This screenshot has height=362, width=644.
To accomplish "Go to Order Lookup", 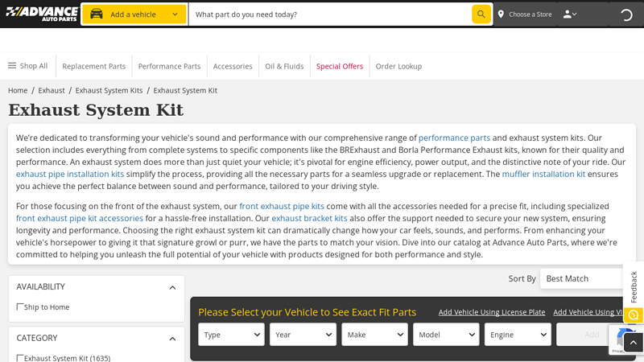I will (x=398, y=66).
